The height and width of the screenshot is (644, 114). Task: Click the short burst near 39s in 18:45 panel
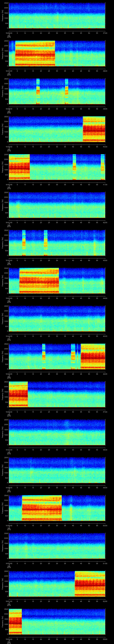click(x=73, y=356)
